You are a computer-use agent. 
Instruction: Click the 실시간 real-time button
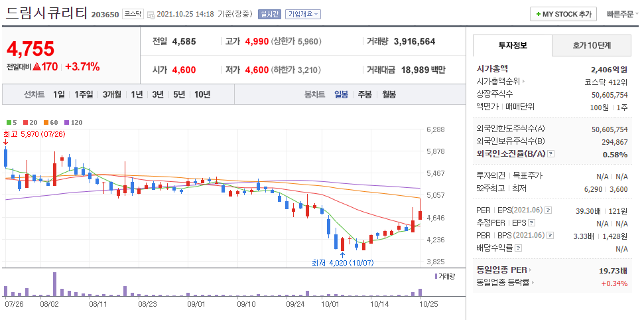269,15
